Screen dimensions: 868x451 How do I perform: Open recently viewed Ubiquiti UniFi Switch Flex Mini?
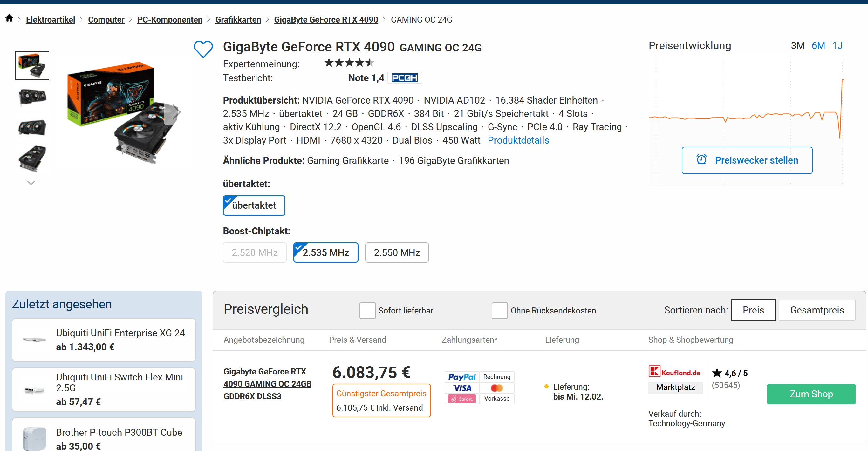coord(104,389)
